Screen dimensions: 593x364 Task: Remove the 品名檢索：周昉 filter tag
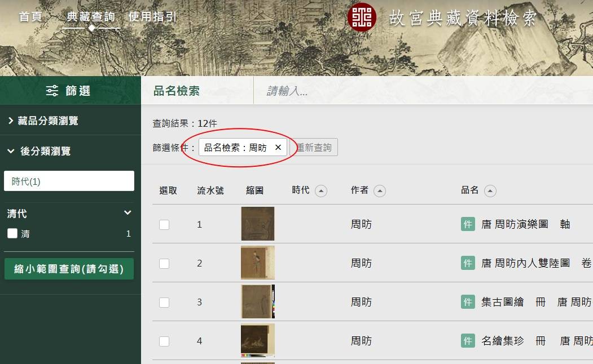click(278, 148)
